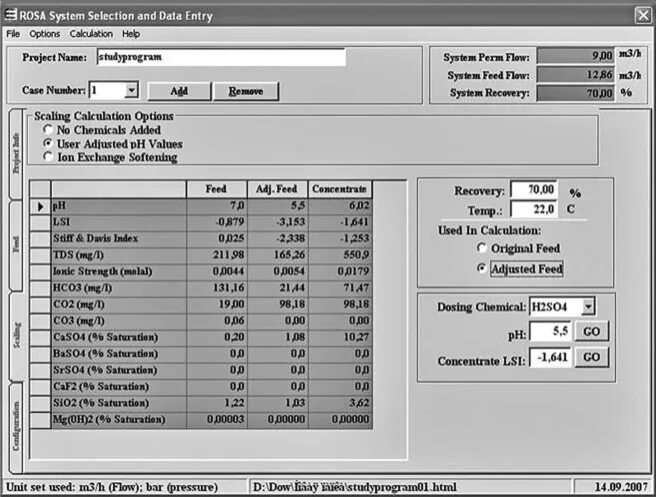Click the Remove case button
656x497 pixels.
point(246,91)
